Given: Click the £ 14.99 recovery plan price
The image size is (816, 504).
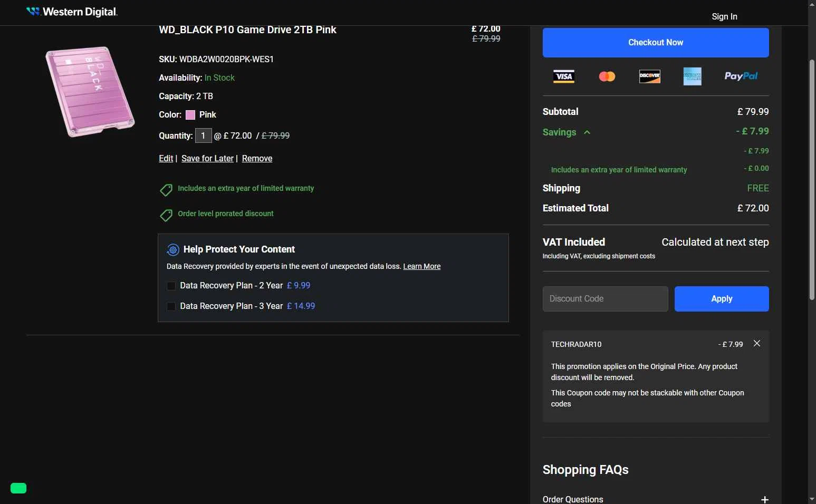Looking at the screenshot, I should click(x=301, y=306).
